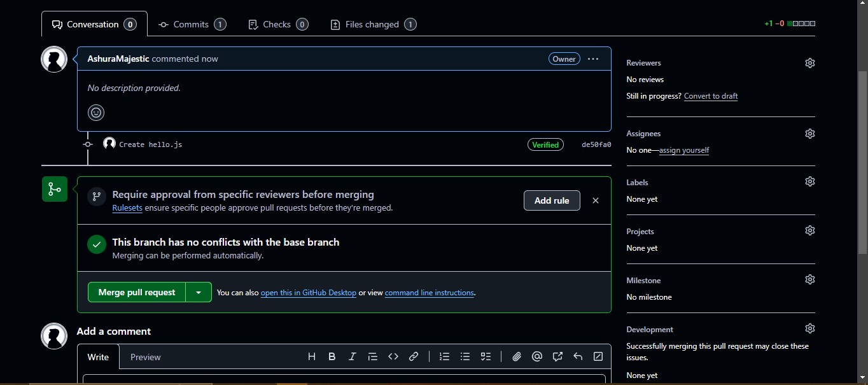The height and width of the screenshot is (385, 868).
Task: Apply italic formatting in comment toolbar
Action: (353, 356)
